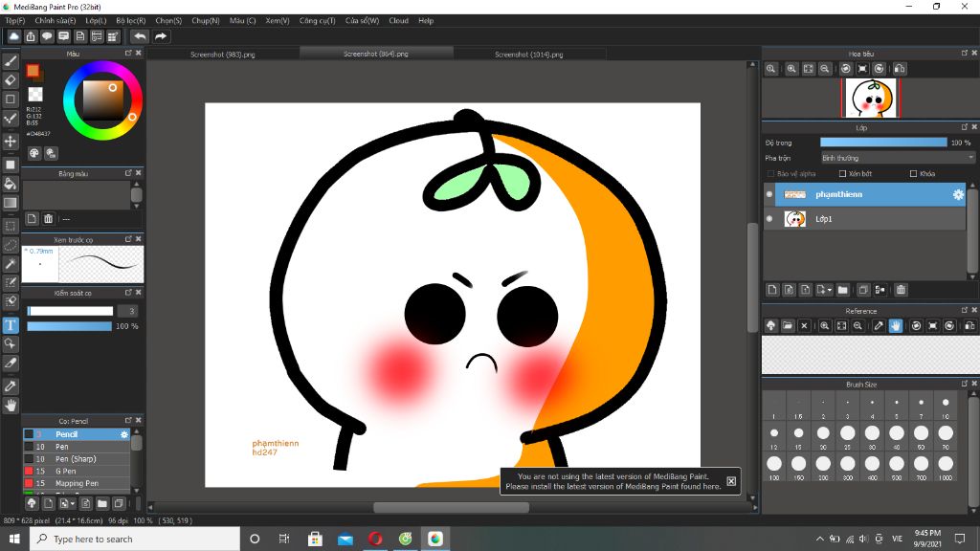Image resolution: width=980 pixels, height=551 pixels.
Task: Open the Chỉnh sửa(E) menu
Action: 55,21
